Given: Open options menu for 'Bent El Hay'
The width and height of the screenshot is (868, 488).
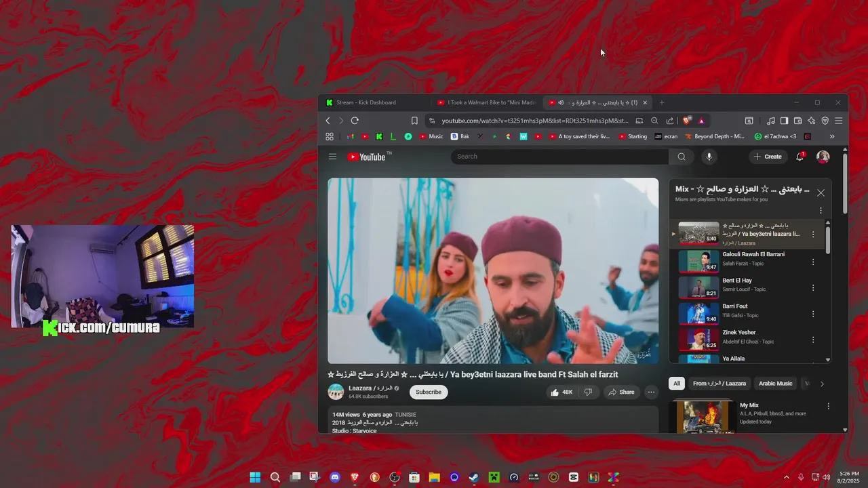Looking at the screenshot, I should click(813, 287).
